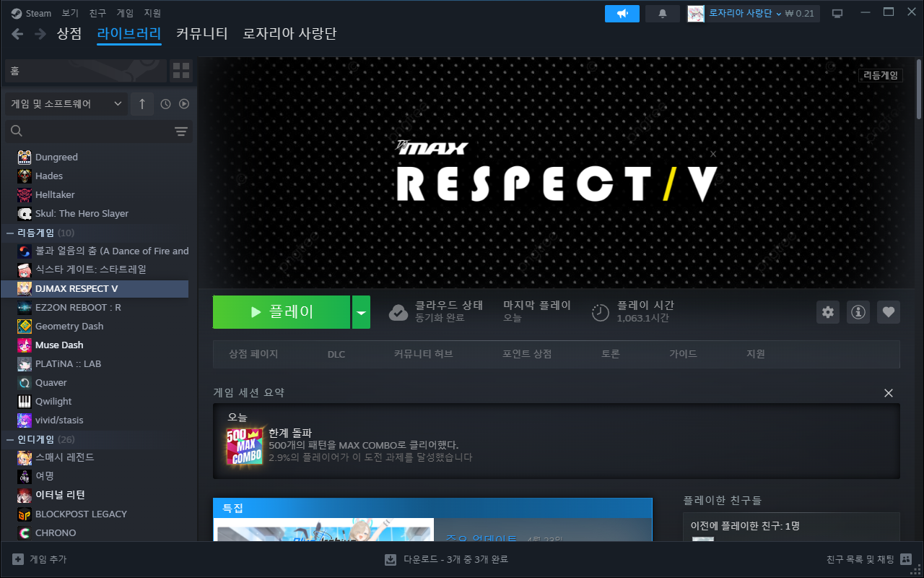Viewport: 924px width, 578px height.
Task: Toggle collections grid view icon
Action: click(181, 71)
